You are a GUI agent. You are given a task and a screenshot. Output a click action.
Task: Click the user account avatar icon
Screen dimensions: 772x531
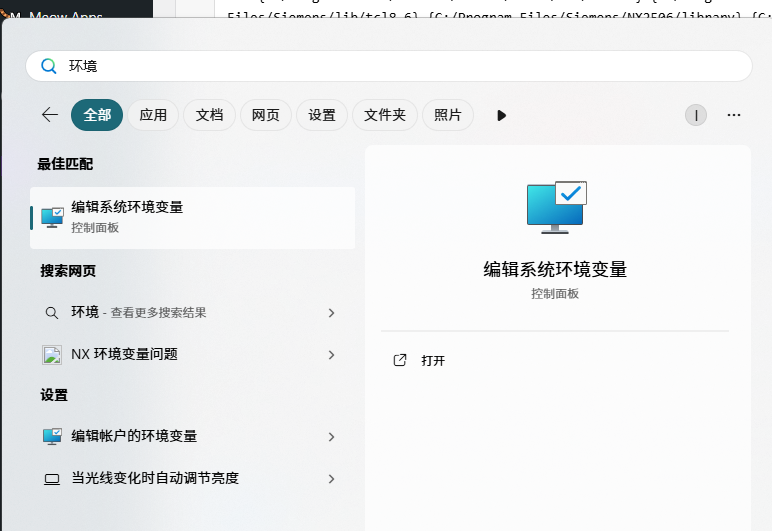(x=695, y=115)
